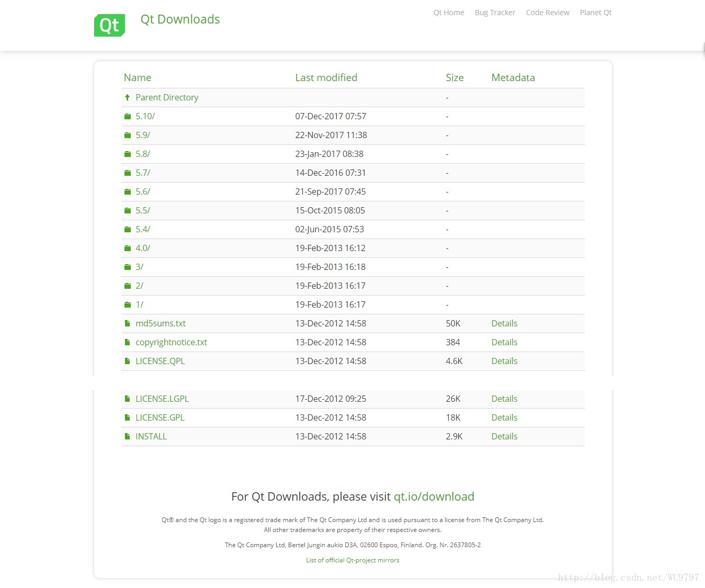Open the Bug Tracker navigation link

coord(495,13)
